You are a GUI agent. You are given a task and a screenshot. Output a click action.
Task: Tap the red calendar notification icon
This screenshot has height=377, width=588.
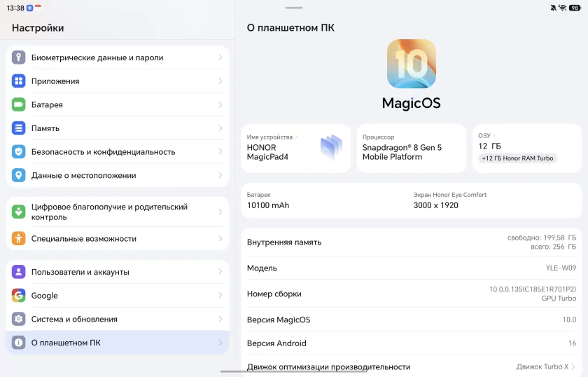pyautogui.click(x=38, y=8)
